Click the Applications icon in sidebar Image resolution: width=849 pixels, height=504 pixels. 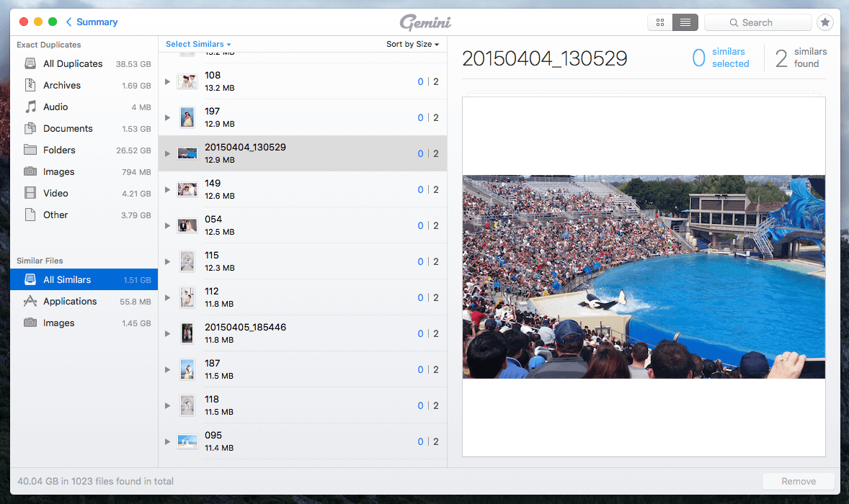point(30,301)
